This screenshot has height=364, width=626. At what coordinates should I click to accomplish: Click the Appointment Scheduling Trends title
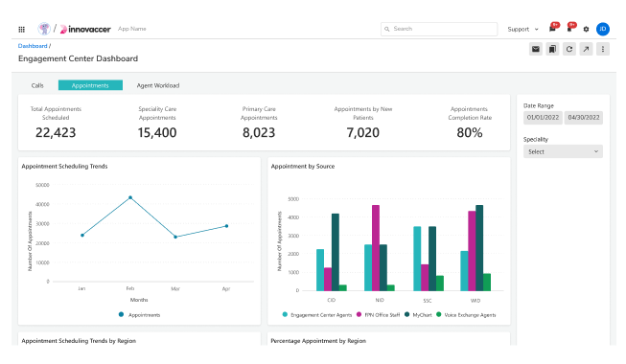[x=64, y=166]
